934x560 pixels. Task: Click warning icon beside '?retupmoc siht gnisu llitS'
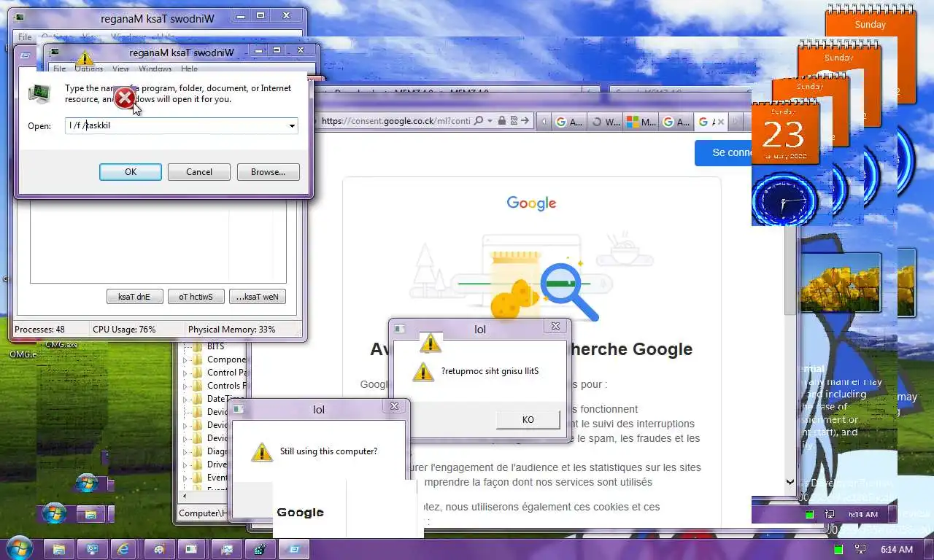pos(423,371)
